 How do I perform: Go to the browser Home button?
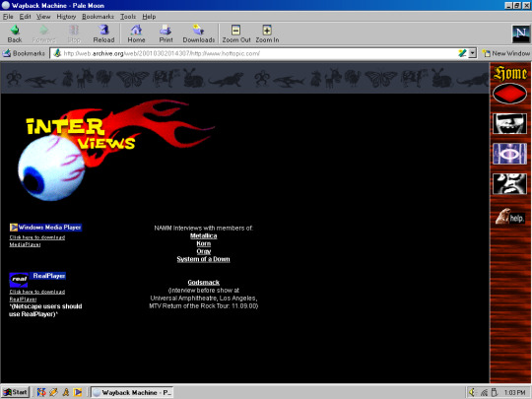(x=136, y=33)
